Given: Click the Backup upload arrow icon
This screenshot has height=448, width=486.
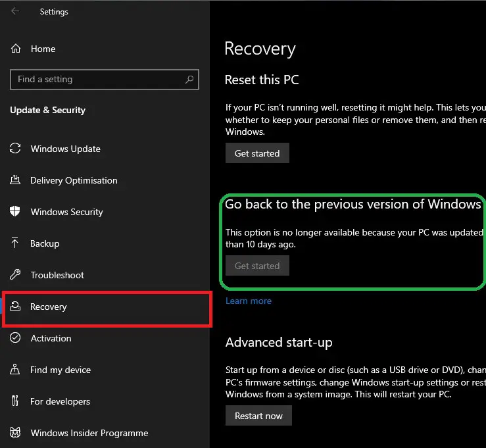Looking at the screenshot, I should point(15,243).
